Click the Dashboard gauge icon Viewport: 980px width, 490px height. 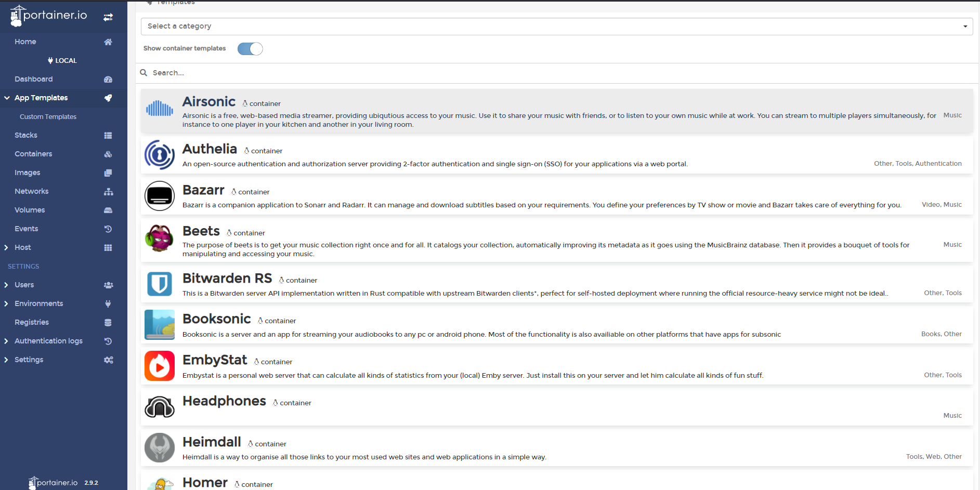(x=108, y=80)
